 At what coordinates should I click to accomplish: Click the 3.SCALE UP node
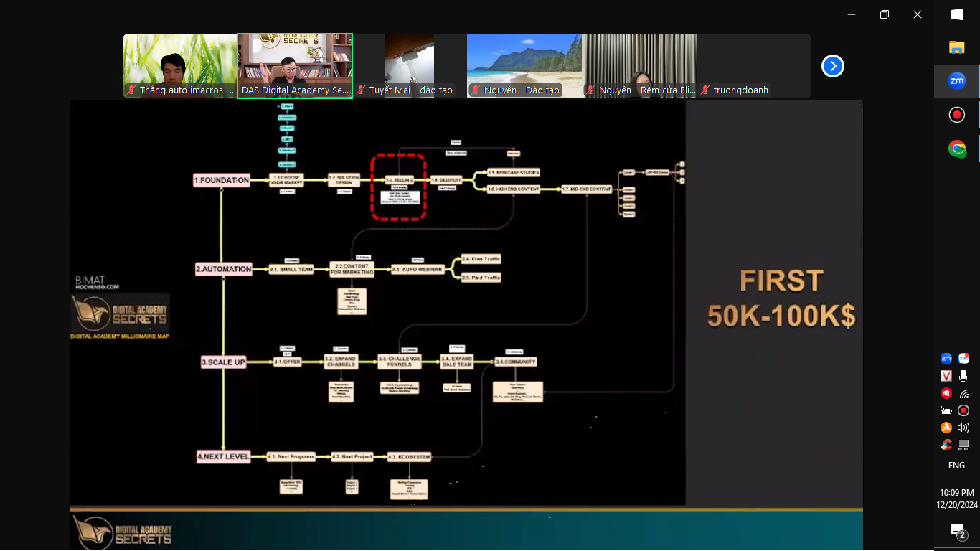[224, 362]
